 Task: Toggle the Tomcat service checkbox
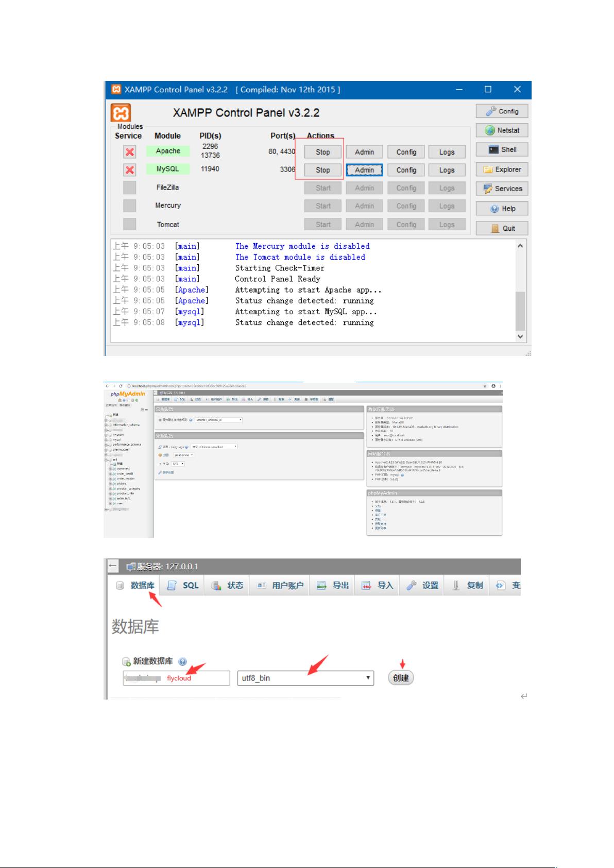(x=130, y=224)
